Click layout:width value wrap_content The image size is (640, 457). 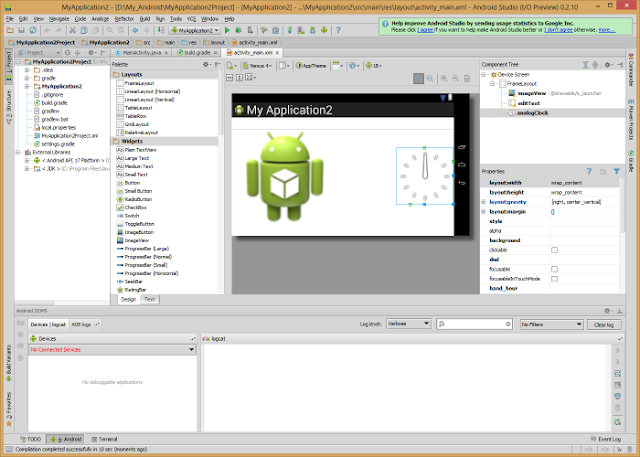(567, 183)
